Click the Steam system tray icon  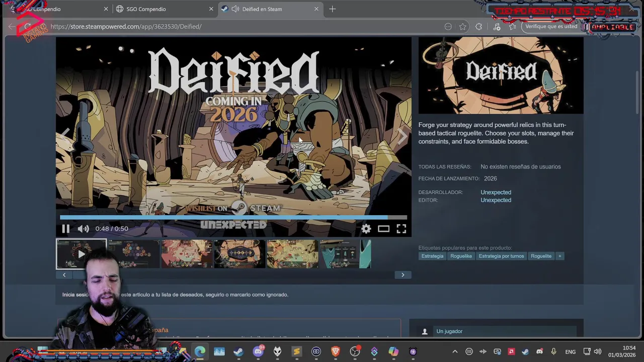[x=525, y=352]
